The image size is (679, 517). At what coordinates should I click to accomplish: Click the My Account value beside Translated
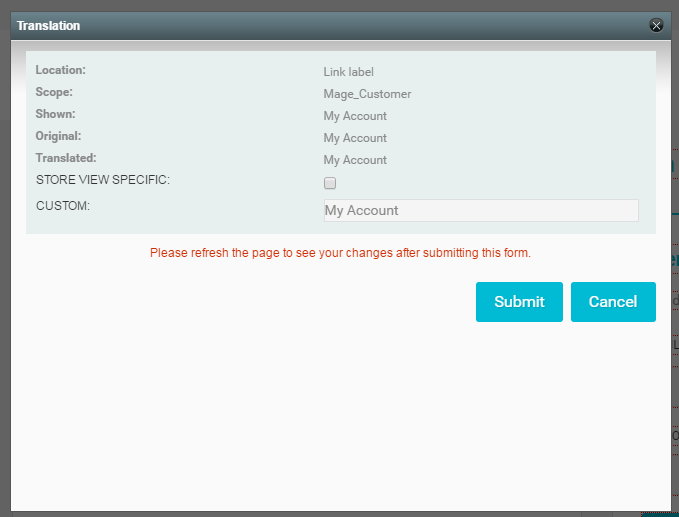pyautogui.click(x=355, y=160)
